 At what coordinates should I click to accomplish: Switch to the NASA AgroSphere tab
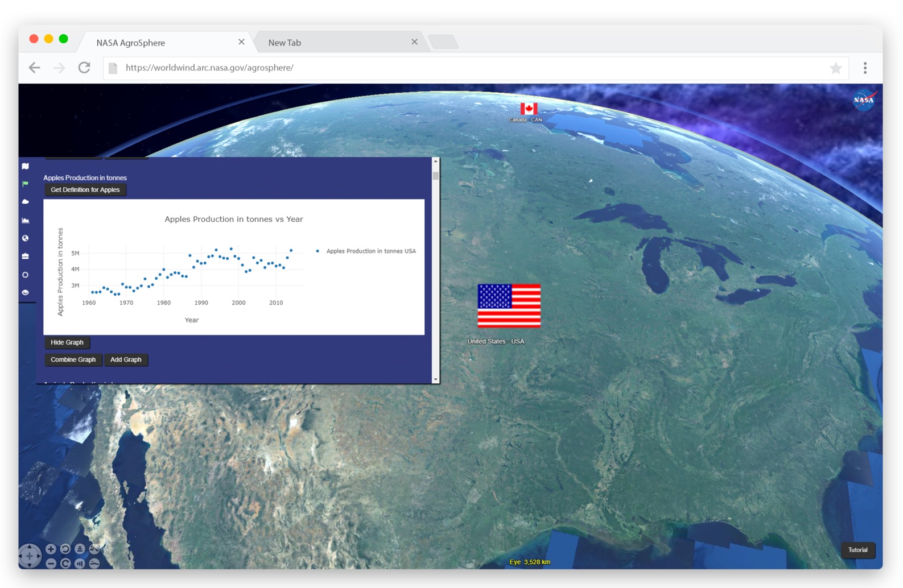point(165,43)
